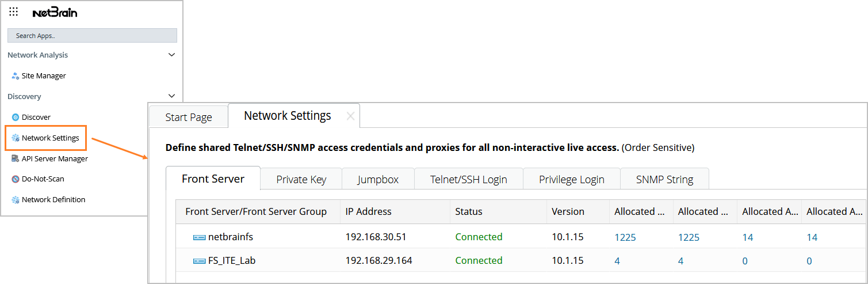
Task: Click the Do-Not-Scan icon
Action: [x=16, y=179]
